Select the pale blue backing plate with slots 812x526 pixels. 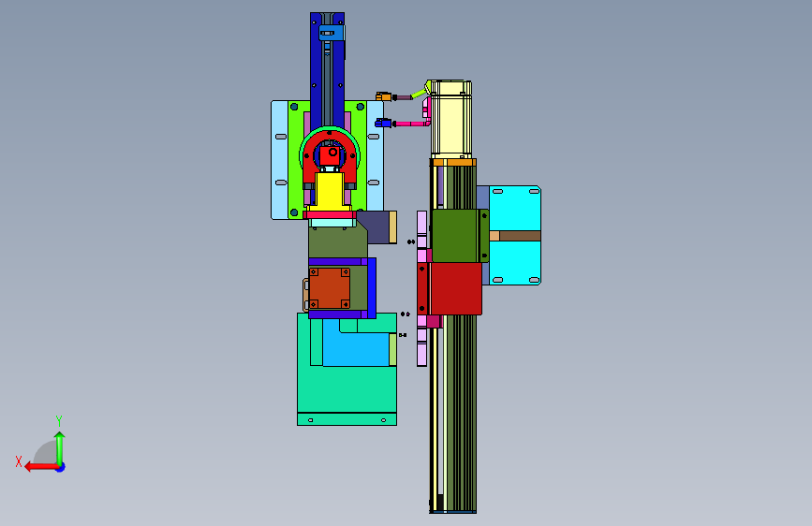tap(280, 160)
